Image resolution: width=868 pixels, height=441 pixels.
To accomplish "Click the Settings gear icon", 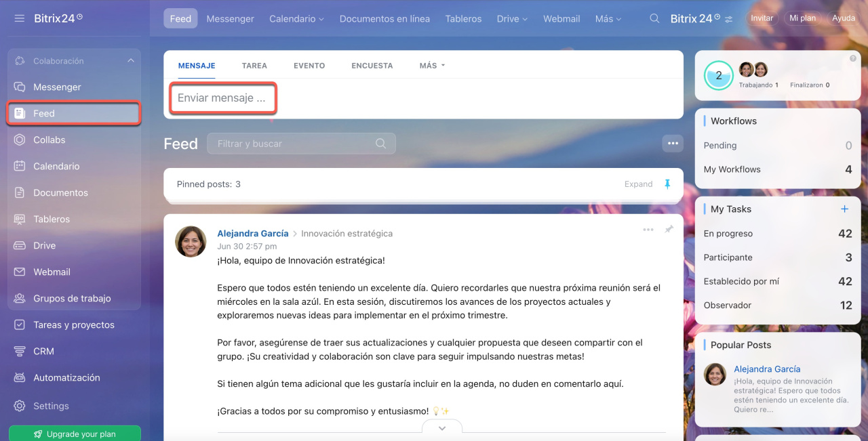I will click(20, 406).
